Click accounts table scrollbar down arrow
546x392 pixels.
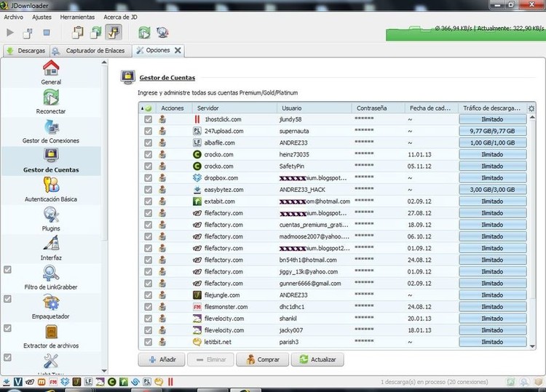(x=532, y=346)
